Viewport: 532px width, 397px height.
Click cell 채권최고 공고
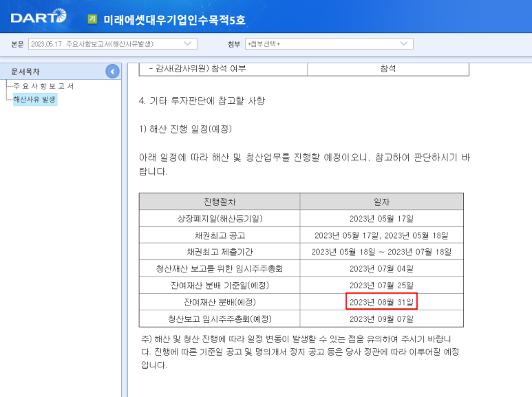(220, 235)
